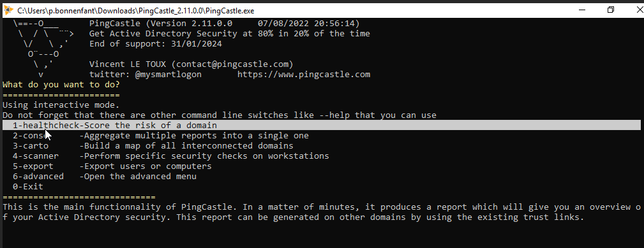Select the 0-Exit option
This screenshot has height=248, width=644.
click(28, 187)
